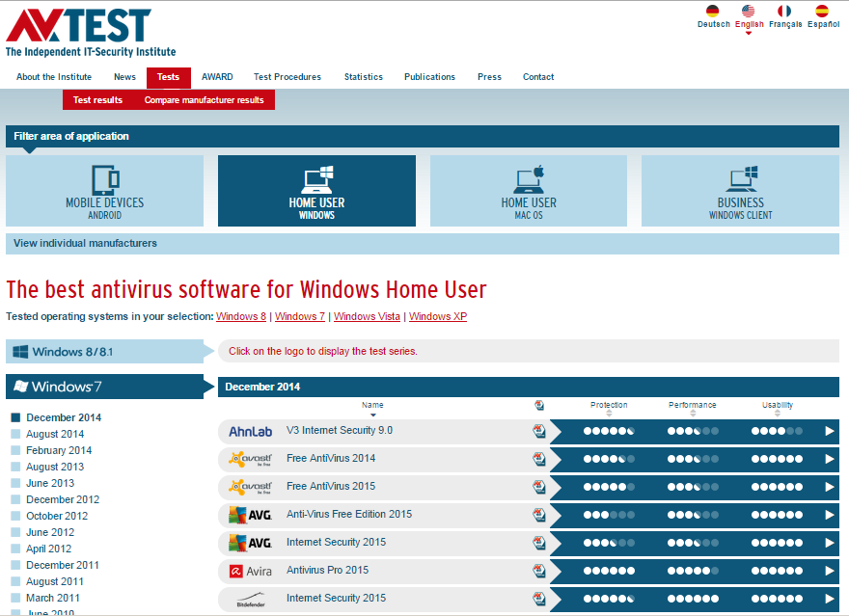Click the AhnLab logo
This screenshot has height=616, width=849.
(250, 432)
